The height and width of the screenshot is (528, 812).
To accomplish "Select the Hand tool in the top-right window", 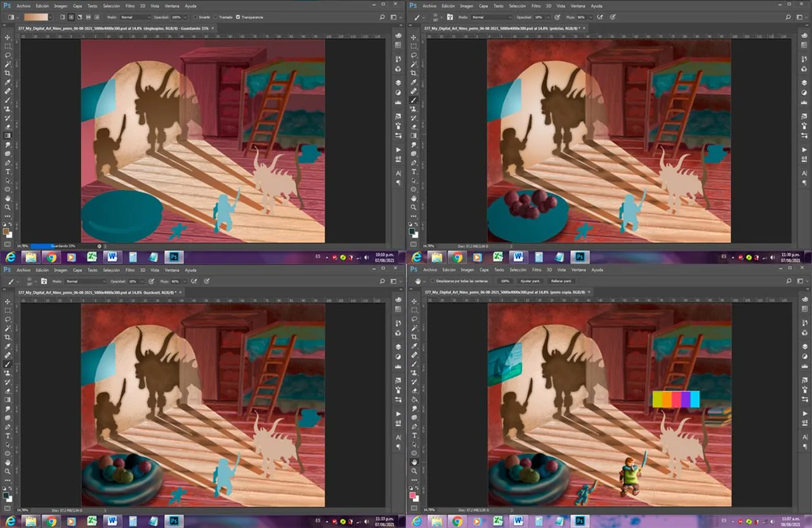I will (x=414, y=198).
